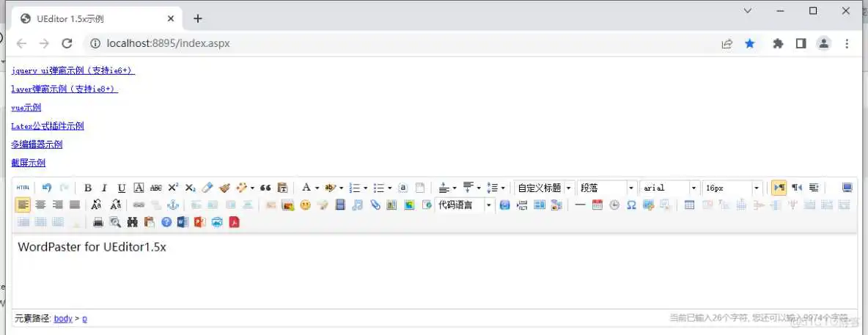Click the undo arrow icon
868x335 pixels.
tap(47, 188)
